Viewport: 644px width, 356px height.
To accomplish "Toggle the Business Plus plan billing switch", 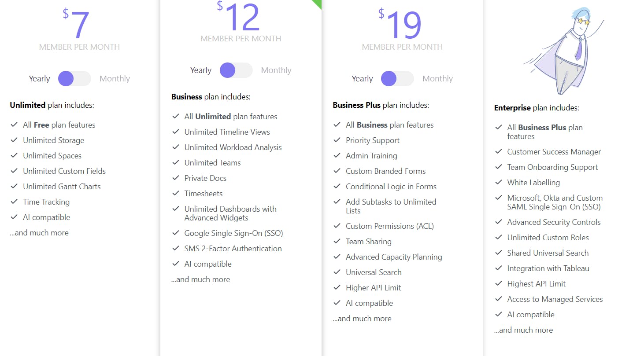I will pos(397,79).
